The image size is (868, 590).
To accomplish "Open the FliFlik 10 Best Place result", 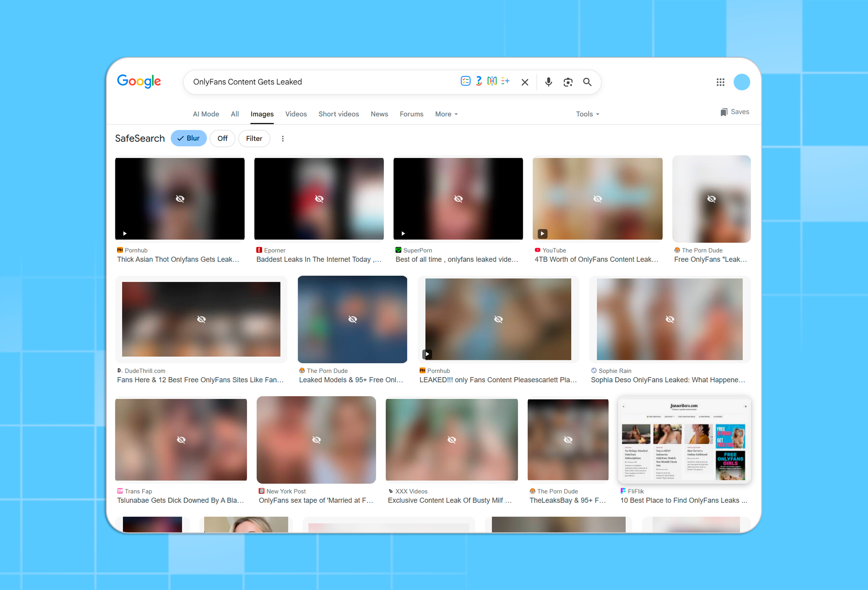I will tap(683, 500).
